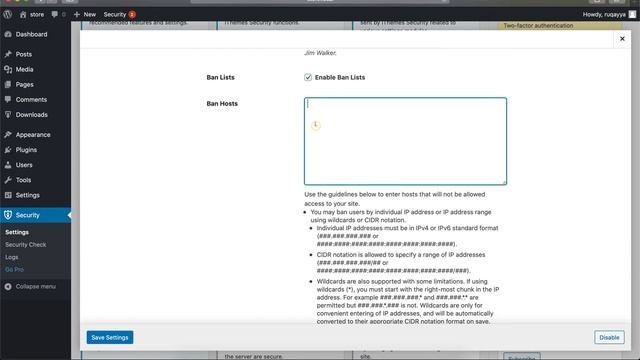Image resolution: width=640 pixels, height=360 pixels.
Task: Open the comments bubble in admin bar
Action: [54, 14]
